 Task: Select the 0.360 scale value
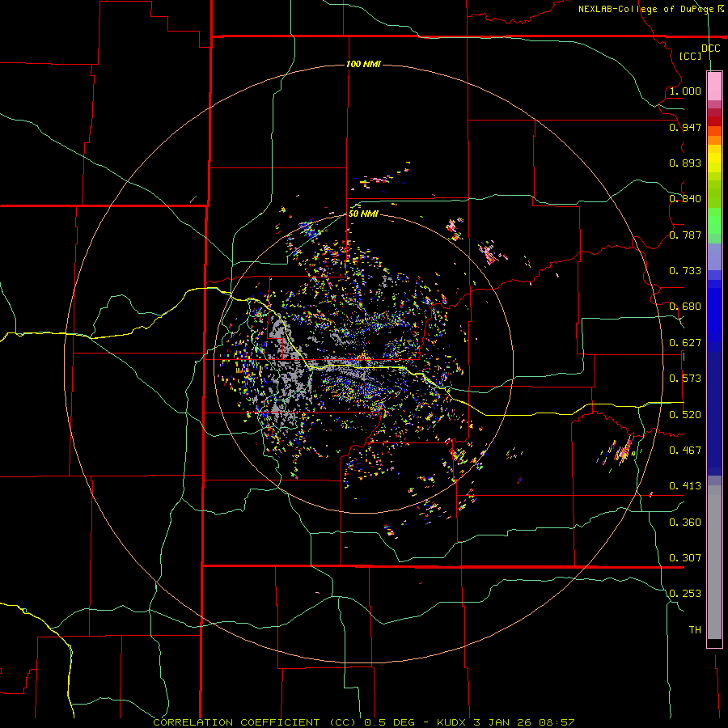tap(685, 522)
